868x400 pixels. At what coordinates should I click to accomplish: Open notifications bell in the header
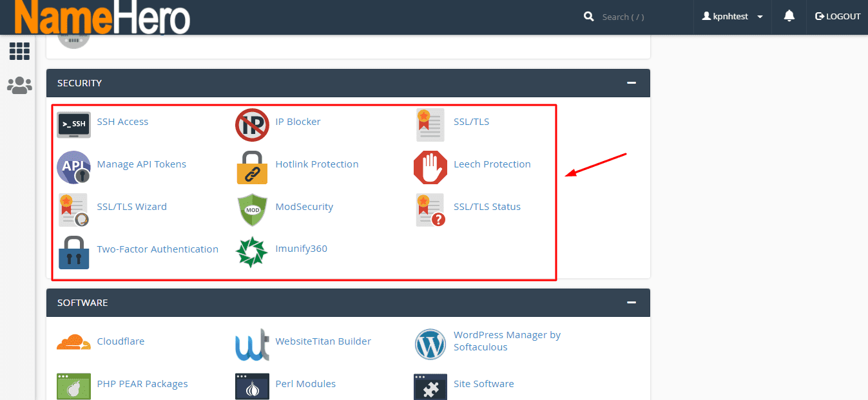(x=789, y=17)
